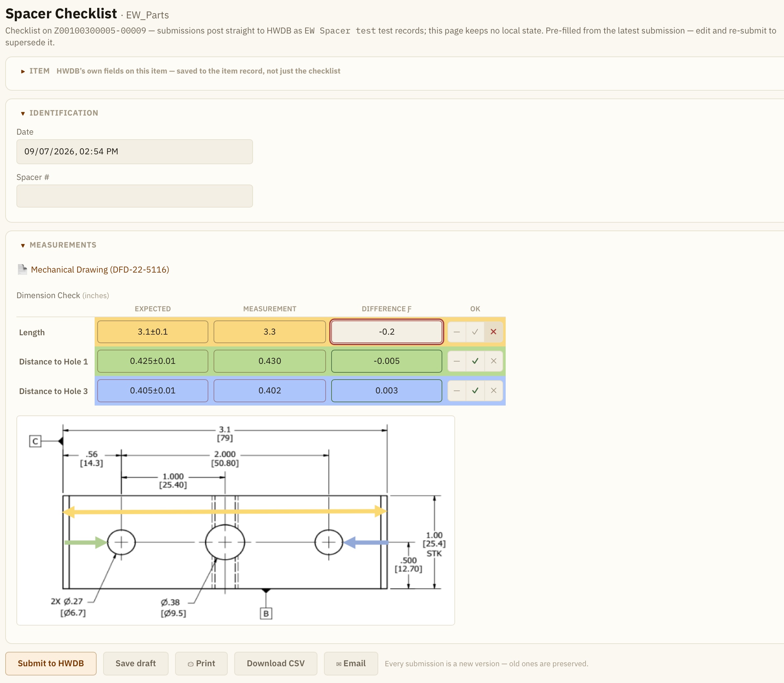
Task: Click the Distance to Hole 3 label
Action: tap(53, 391)
